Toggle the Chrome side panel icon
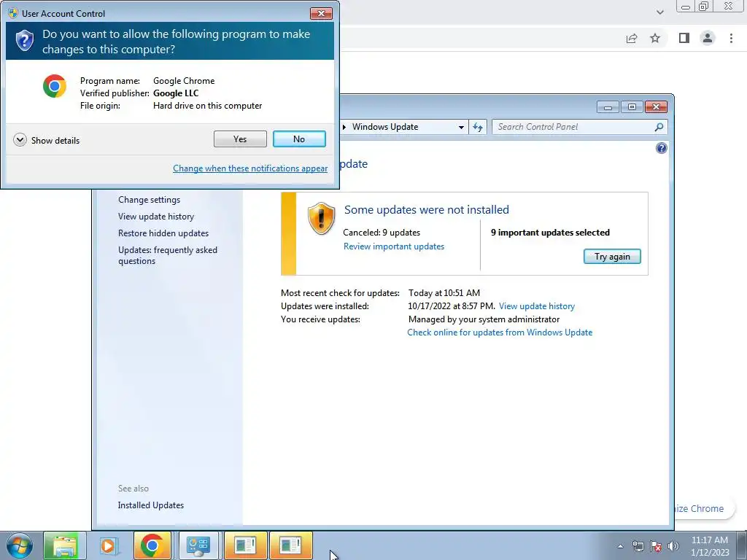 (x=684, y=38)
